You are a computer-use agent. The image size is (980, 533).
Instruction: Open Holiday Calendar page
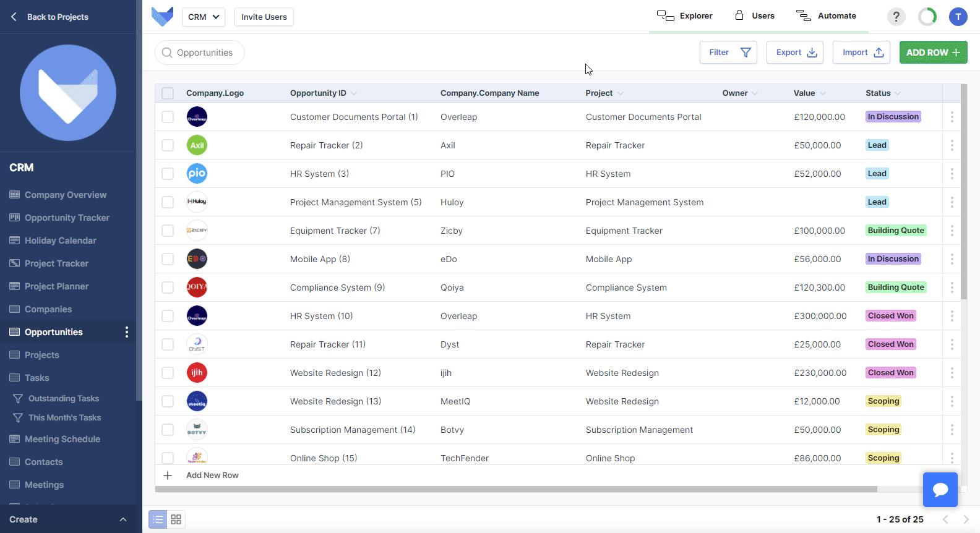tap(61, 241)
